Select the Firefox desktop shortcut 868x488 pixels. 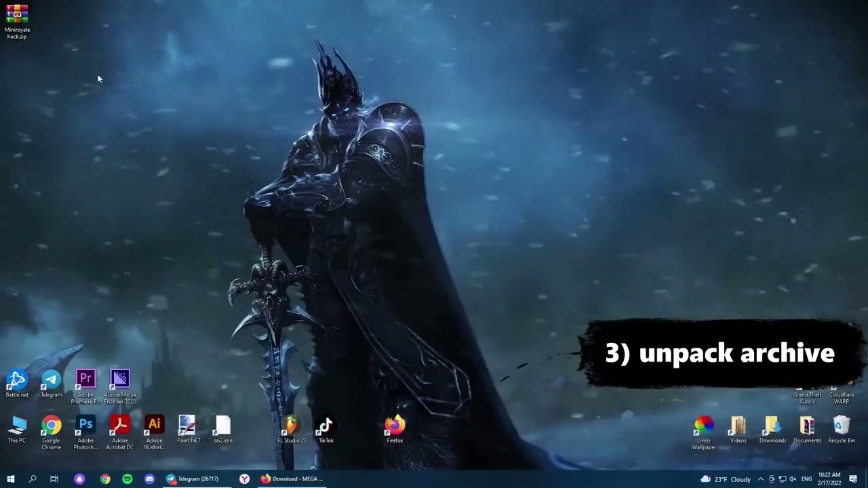(x=395, y=430)
